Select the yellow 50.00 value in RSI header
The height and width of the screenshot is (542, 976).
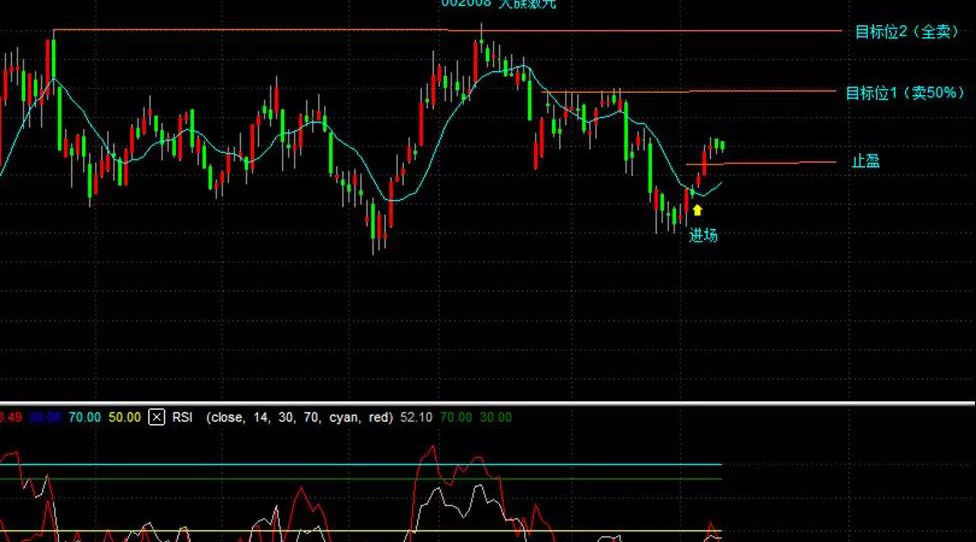(x=125, y=417)
